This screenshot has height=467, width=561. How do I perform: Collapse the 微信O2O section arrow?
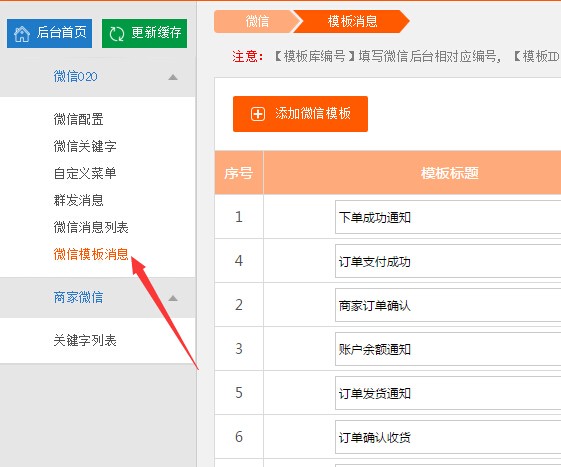click(173, 77)
